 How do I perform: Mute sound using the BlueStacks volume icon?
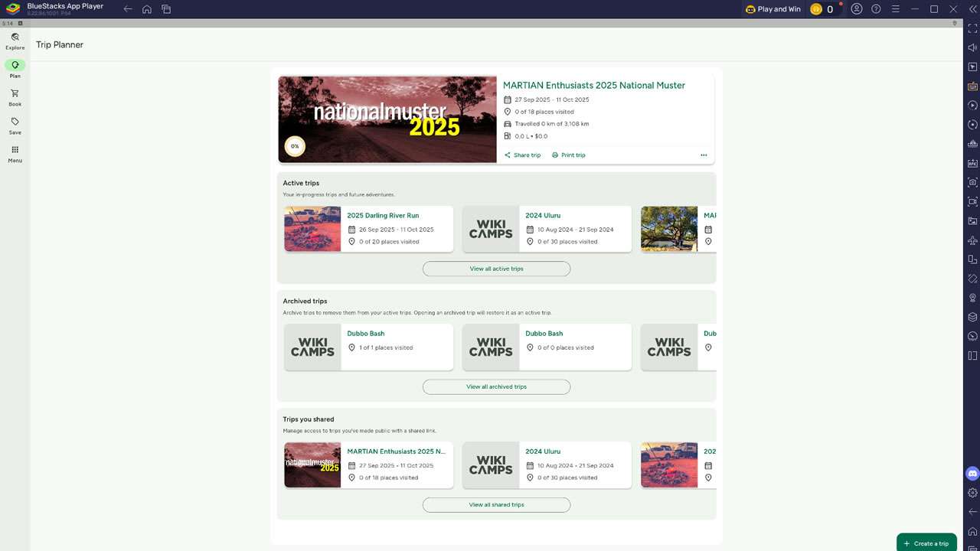(972, 47)
